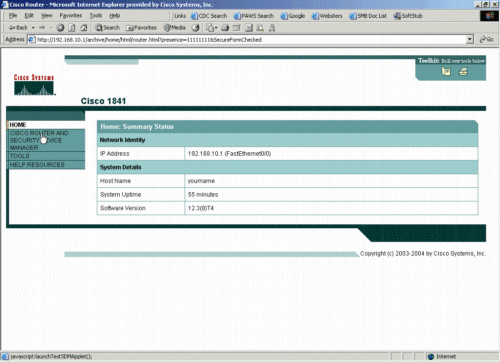Image resolution: width=500 pixels, height=363 pixels.
Task: Open HELP RESOURCES in side navigation
Action: coord(46,165)
